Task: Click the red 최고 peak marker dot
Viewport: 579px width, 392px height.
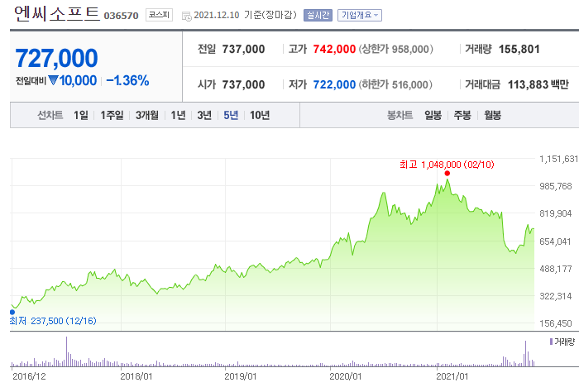Action: [x=447, y=173]
